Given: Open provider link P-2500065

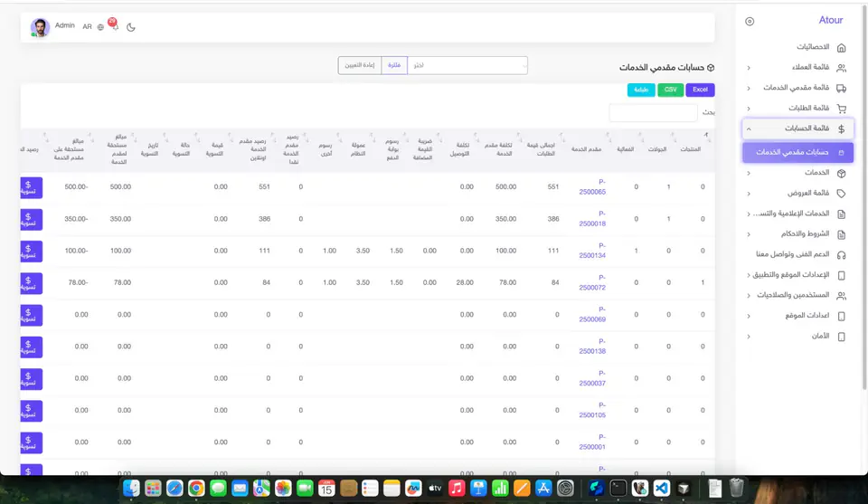Looking at the screenshot, I should click(592, 187).
